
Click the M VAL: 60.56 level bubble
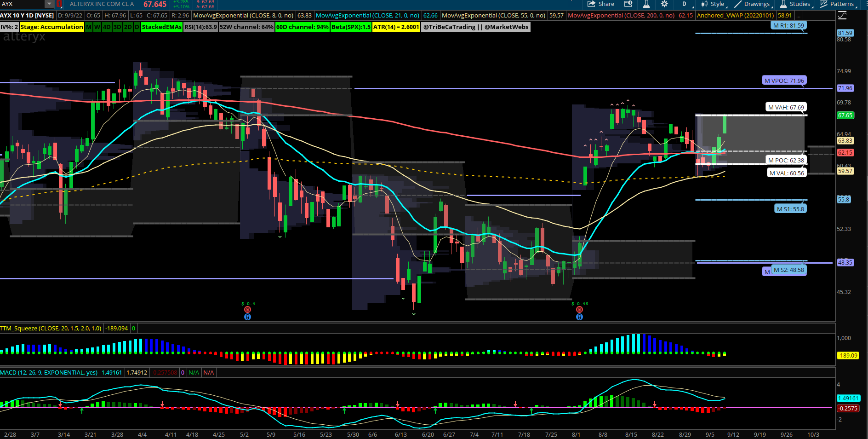coord(787,173)
